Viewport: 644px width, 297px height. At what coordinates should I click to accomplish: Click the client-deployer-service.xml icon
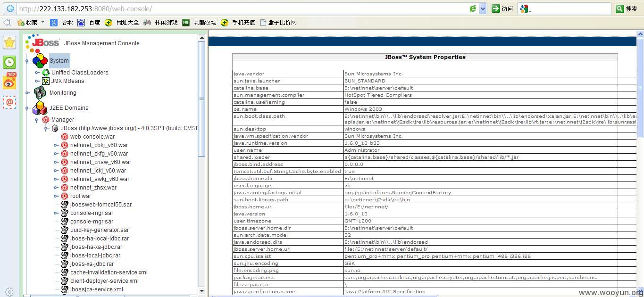pyautogui.click(x=65, y=281)
